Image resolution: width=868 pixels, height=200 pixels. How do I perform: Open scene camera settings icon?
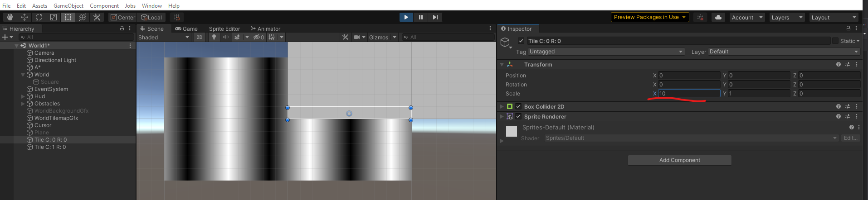click(357, 37)
